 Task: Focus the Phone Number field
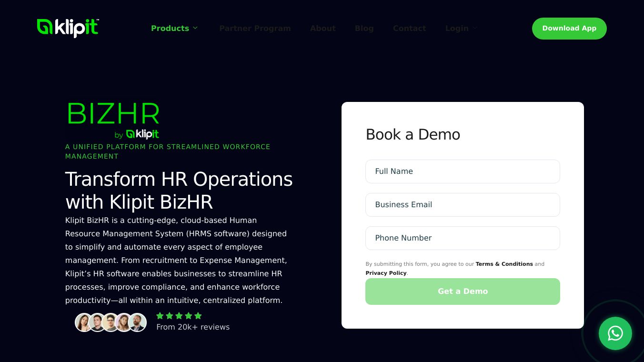click(x=463, y=238)
